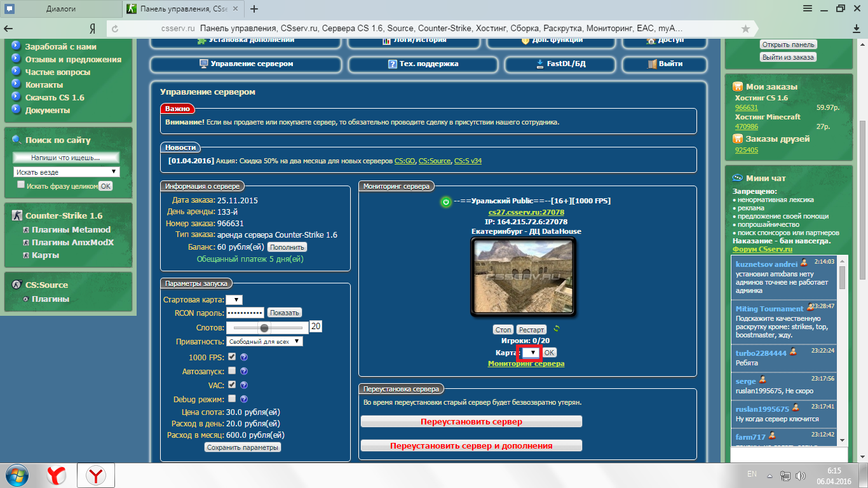Open Мониторинг сервера link
Screen dimensions: 868x488
(526, 363)
